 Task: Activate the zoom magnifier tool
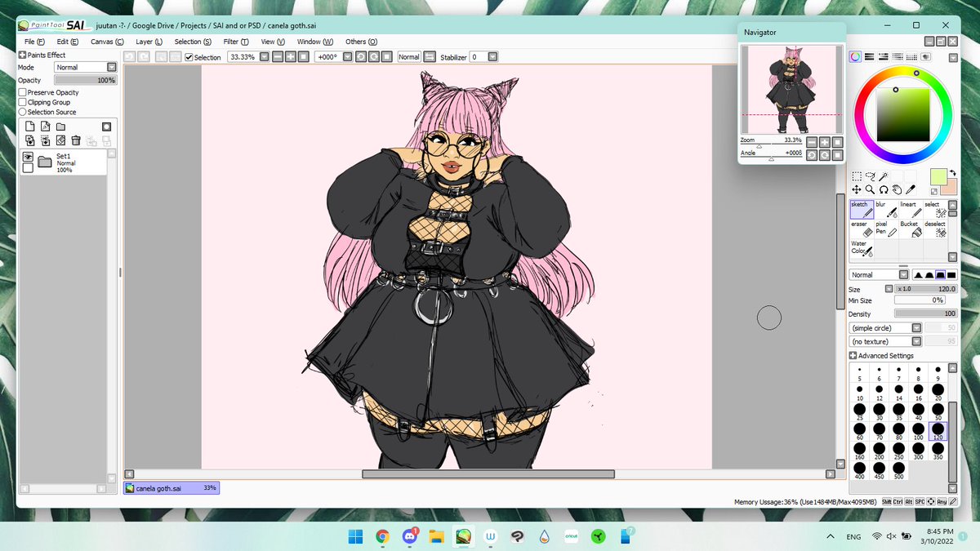point(870,189)
